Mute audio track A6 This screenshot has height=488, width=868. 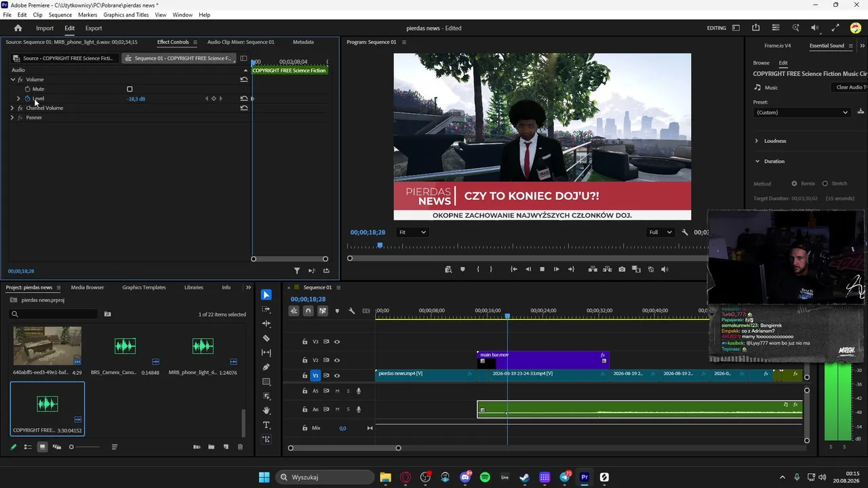(x=337, y=409)
